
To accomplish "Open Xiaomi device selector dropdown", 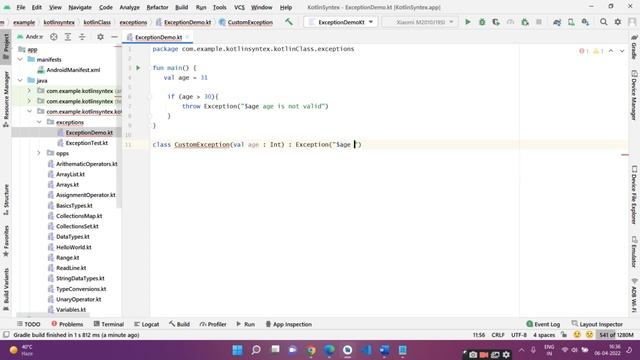I will click(x=420, y=22).
